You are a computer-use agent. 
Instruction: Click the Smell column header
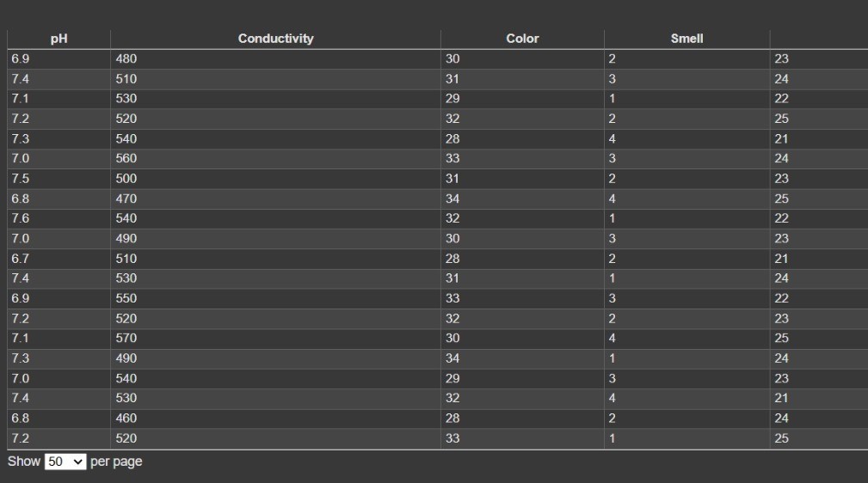686,39
